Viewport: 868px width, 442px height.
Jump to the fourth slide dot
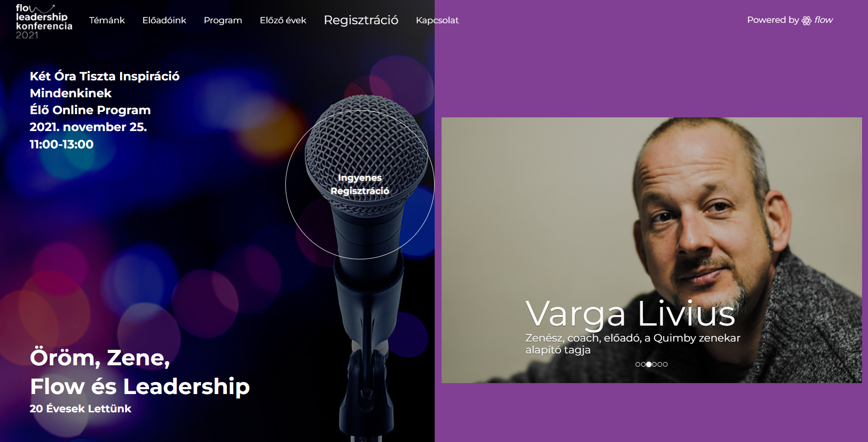pos(654,364)
